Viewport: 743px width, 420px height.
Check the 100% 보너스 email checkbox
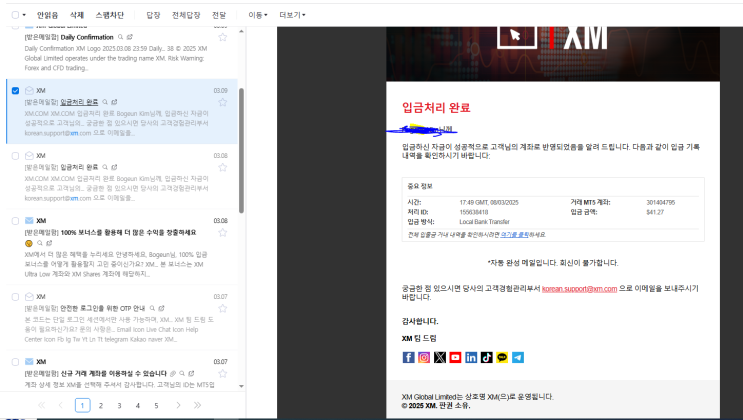tap(15, 220)
